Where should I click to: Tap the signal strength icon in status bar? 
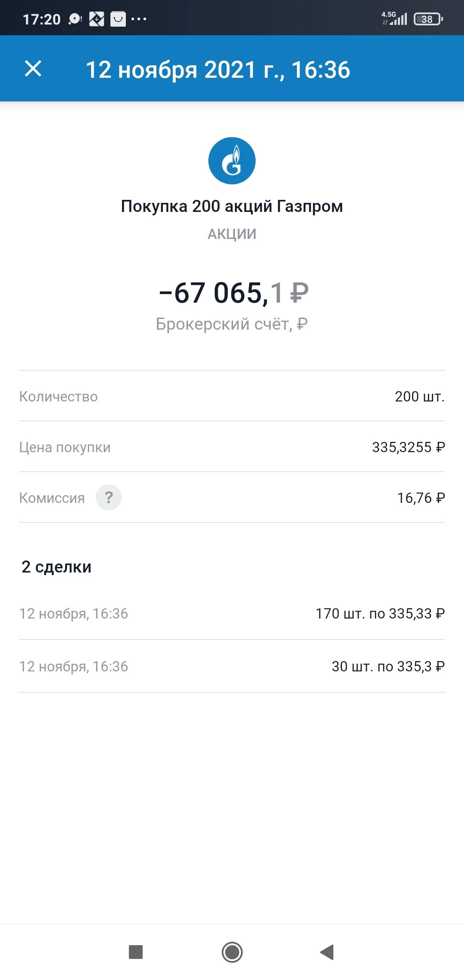[x=394, y=18]
